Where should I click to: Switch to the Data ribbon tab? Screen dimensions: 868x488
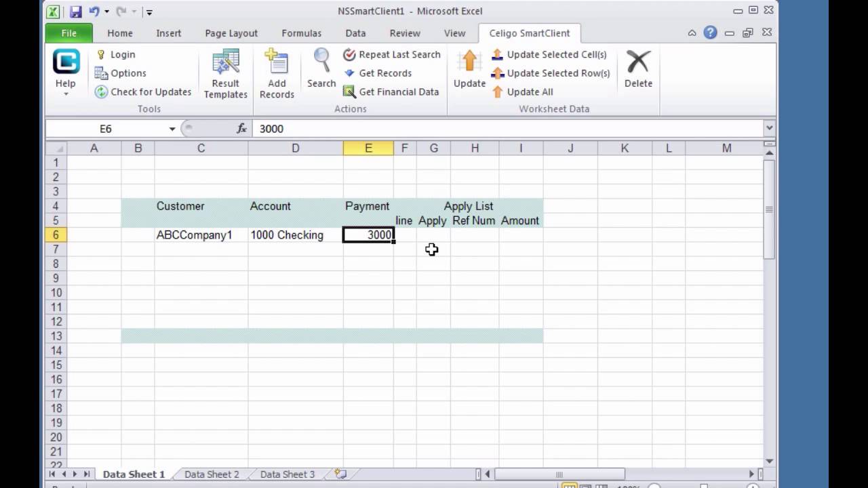tap(355, 33)
